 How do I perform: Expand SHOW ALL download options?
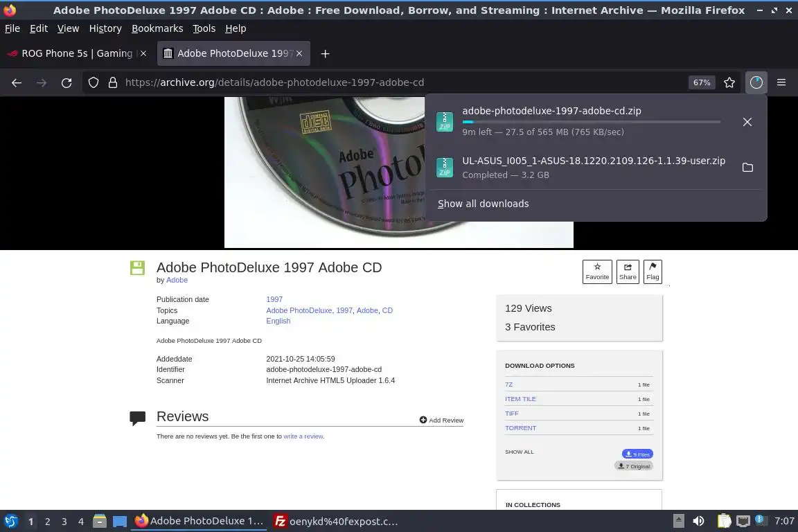[519, 452]
